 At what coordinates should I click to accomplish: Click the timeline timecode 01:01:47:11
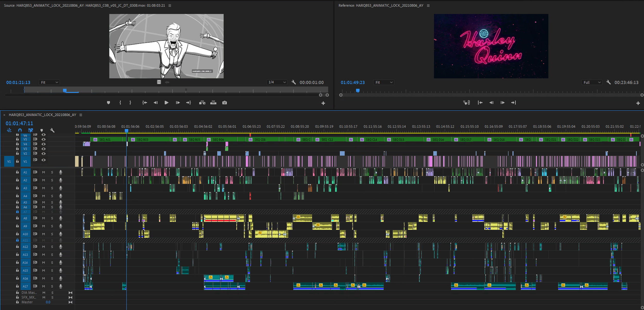tap(19, 123)
